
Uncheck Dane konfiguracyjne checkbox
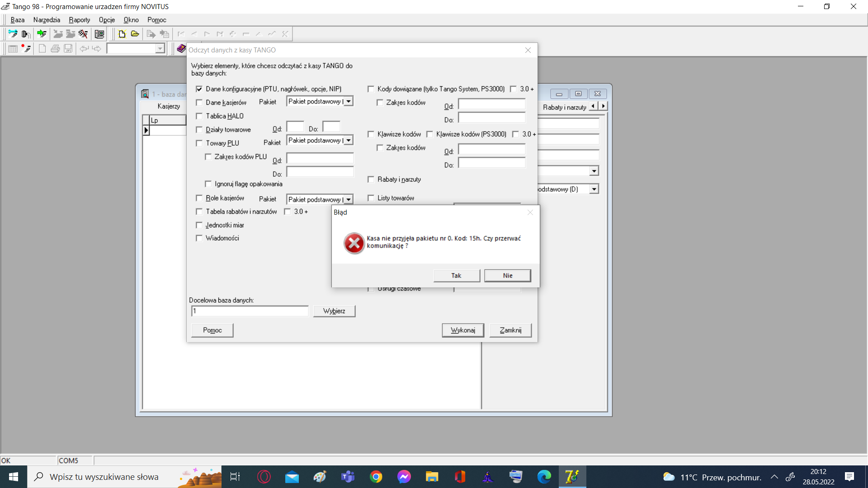pyautogui.click(x=199, y=89)
